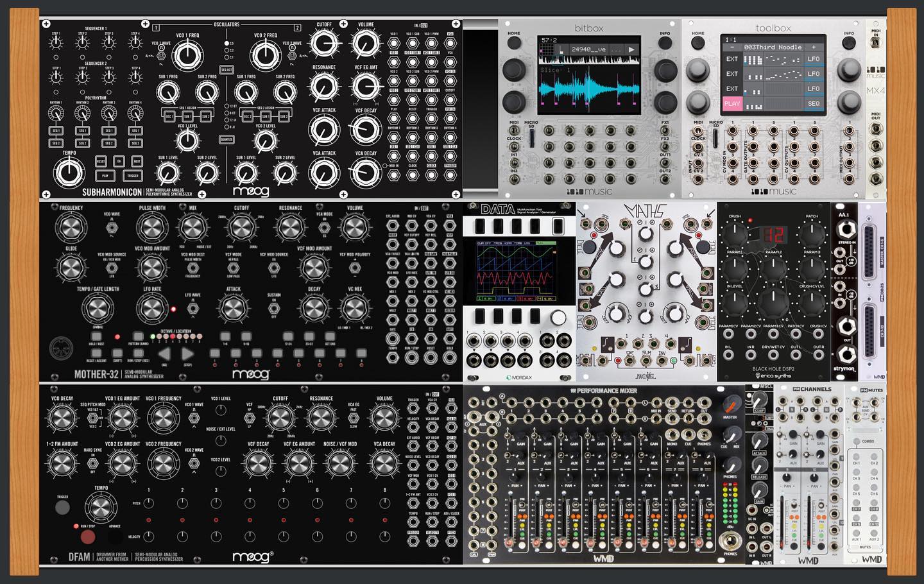924x584 pixels.
Task: Click the TRIGGER input jack on DFAM patchbay
Action: pos(413,408)
